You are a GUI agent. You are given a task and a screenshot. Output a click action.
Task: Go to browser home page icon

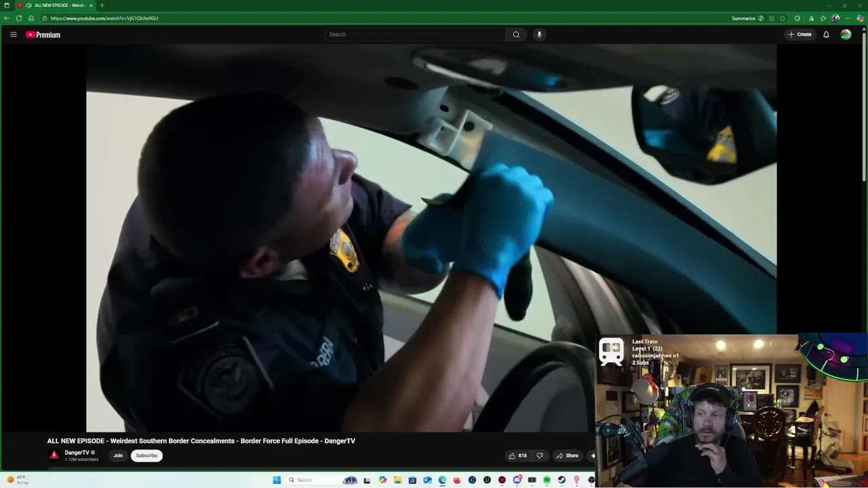point(31,18)
